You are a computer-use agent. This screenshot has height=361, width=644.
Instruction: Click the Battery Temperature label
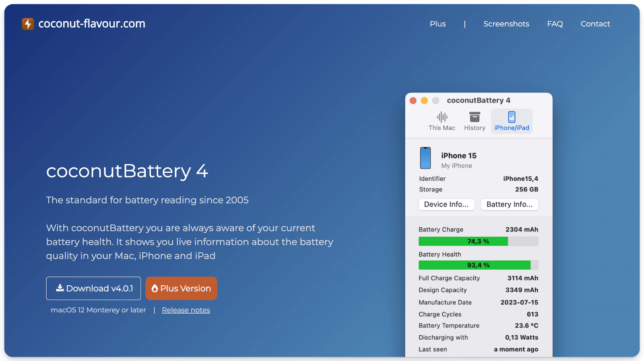449,326
